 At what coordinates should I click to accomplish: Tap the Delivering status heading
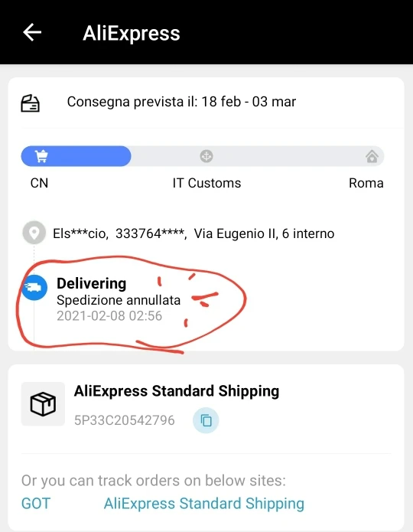pyautogui.click(x=92, y=283)
